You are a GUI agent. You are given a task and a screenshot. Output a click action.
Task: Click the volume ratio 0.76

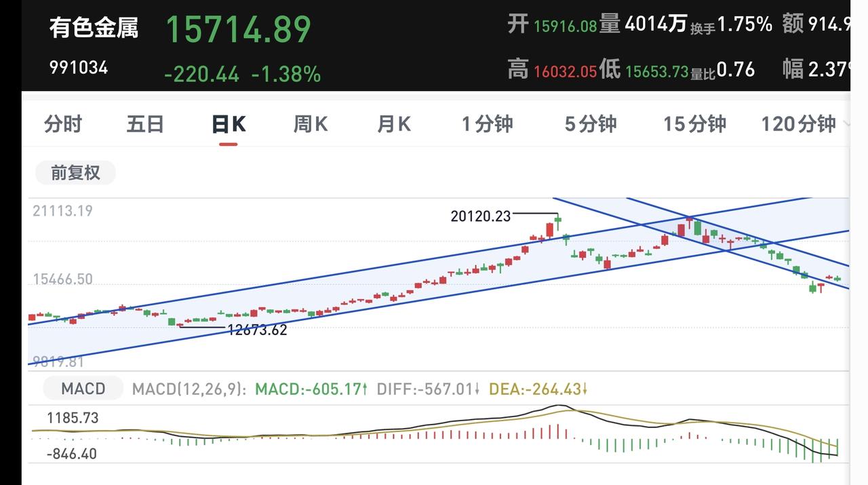pyautogui.click(x=736, y=69)
